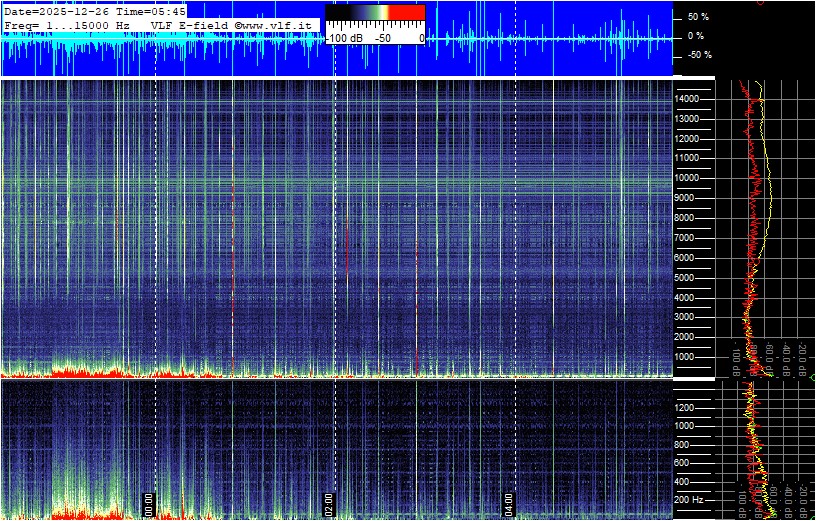Select the 04:00 time marker
The image size is (816, 521).
pos(508,504)
